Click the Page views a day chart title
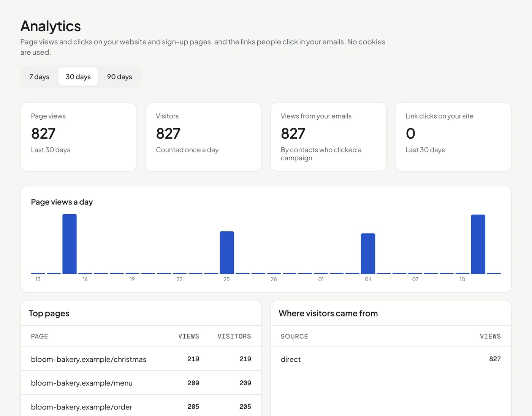This screenshot has width=532, height=416. (x=62, y=202)
